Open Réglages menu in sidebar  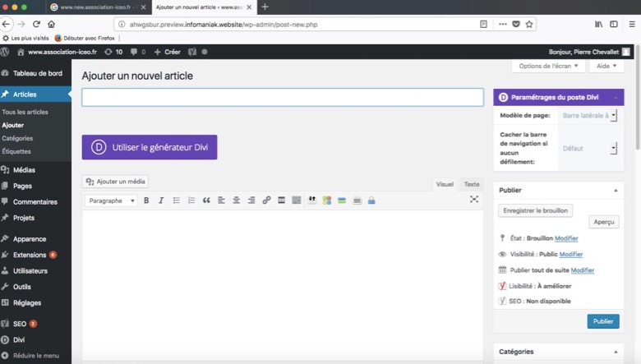coord(35,302)
